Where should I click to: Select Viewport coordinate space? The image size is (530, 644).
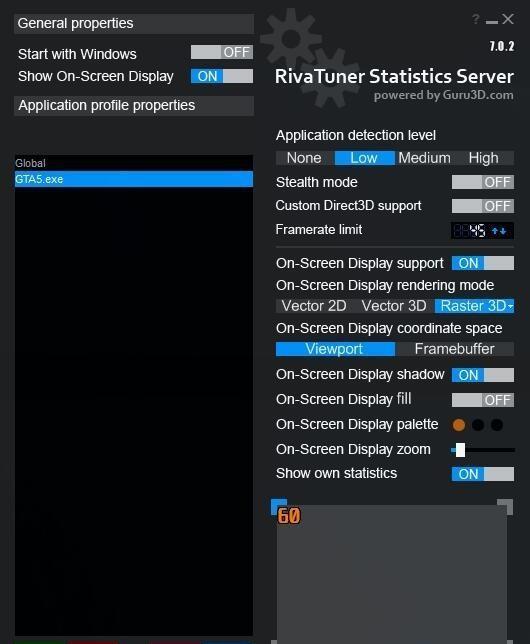335,349
